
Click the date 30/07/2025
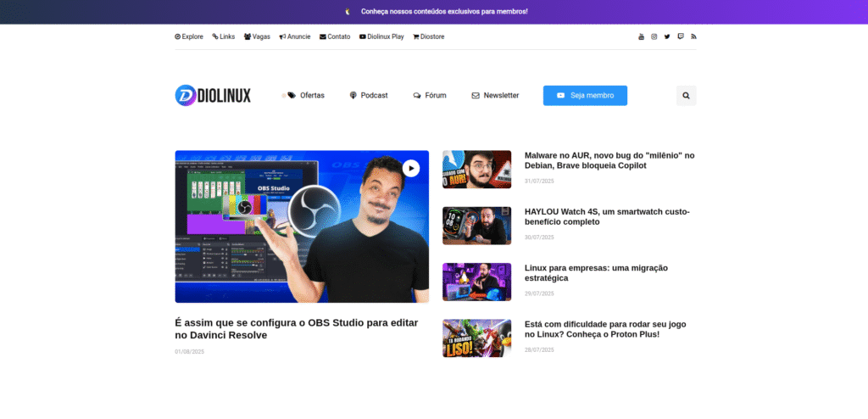point(539,237)
